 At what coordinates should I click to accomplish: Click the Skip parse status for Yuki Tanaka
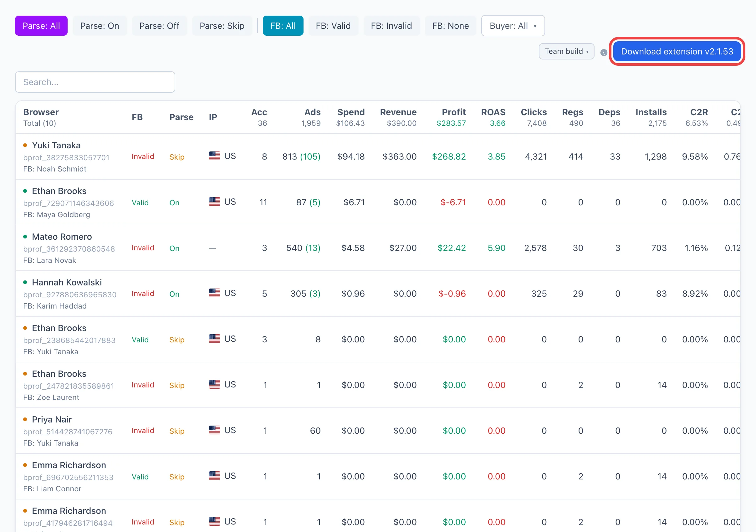177,157
